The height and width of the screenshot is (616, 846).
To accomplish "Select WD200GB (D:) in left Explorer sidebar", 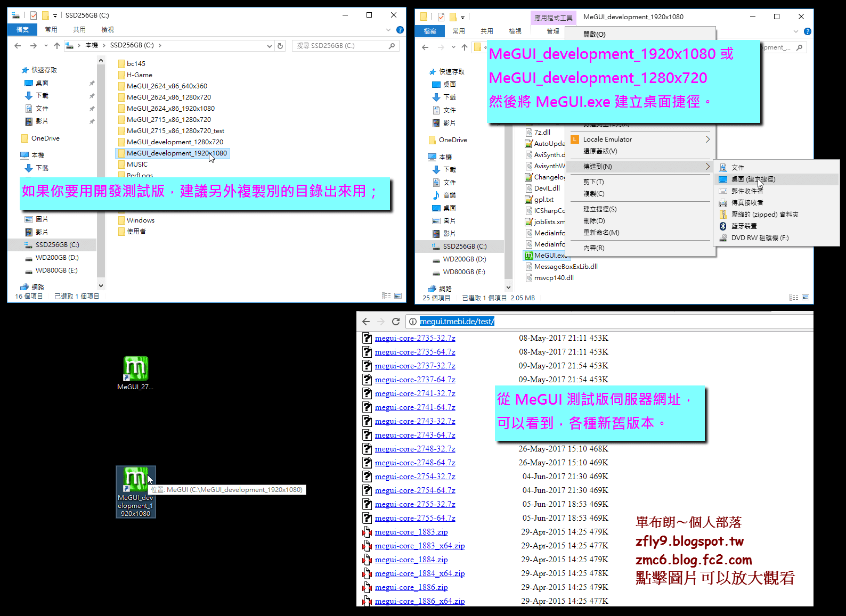I will pyautogui.click(x=57, y=258).
